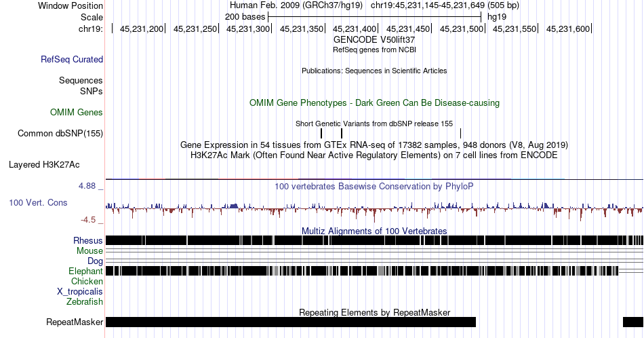This screenshot has height=338, width=644.
Task: Open the 100 Vert. Cons track label
Action: [x=38, y=202]
